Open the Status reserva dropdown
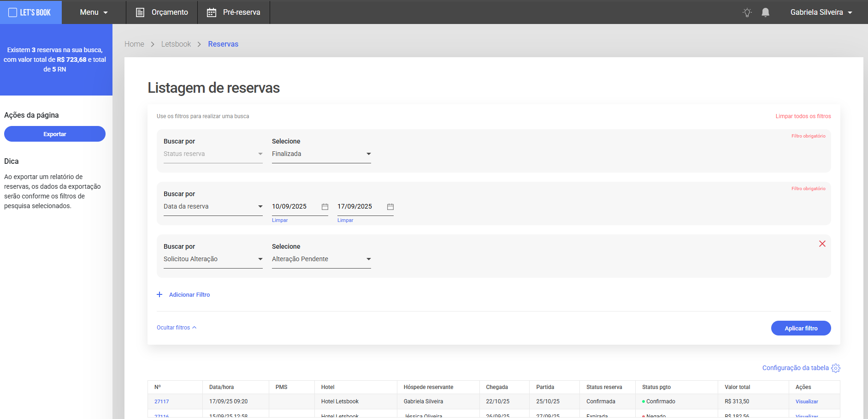The width and height of the screenshot is (868, 419). pos(213,154)
